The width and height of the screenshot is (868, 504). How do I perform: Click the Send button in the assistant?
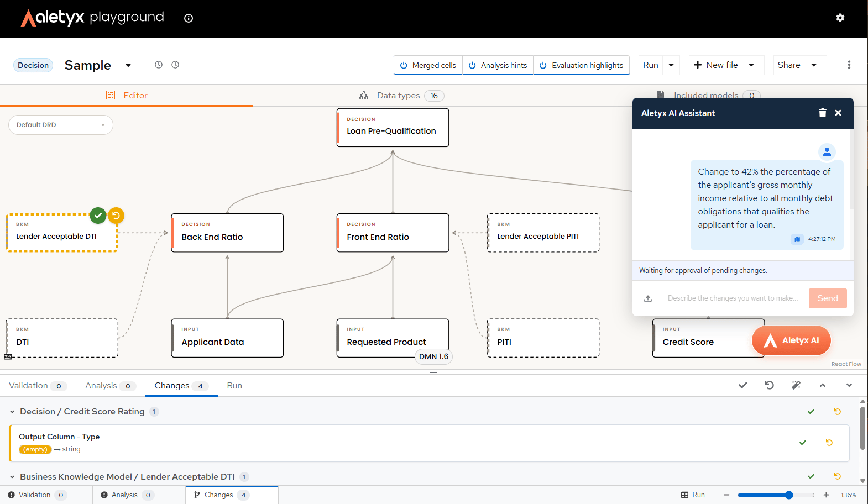coord(828,298)
